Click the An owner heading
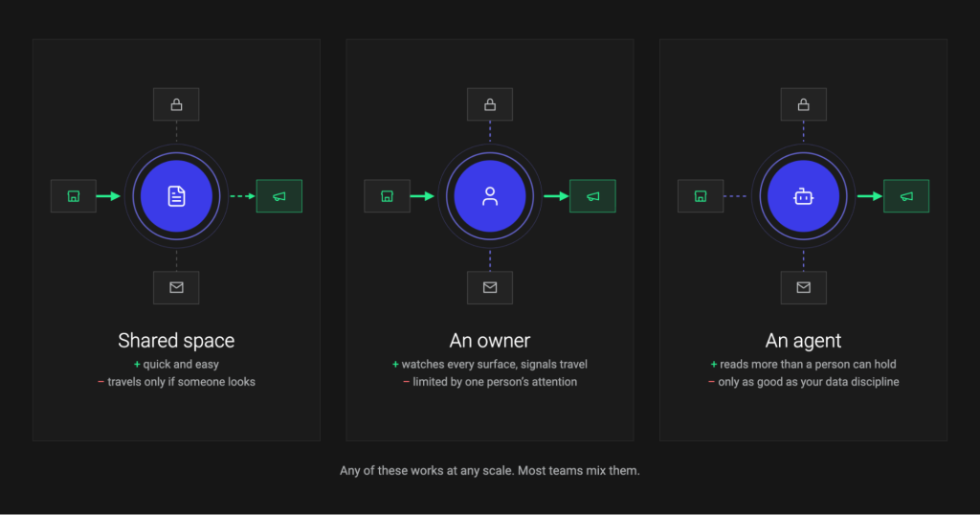 (x=490, y=341)
